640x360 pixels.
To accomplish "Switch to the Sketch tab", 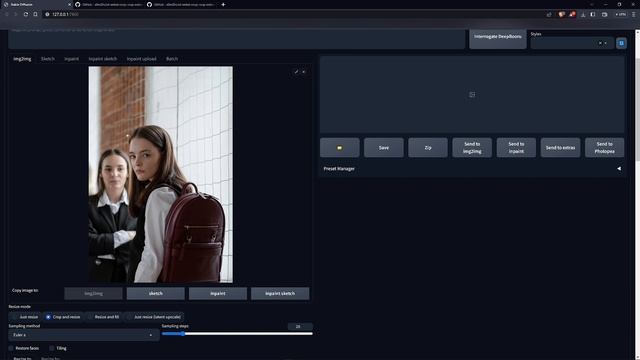I will pyautogui.click(x=48, y=59).
